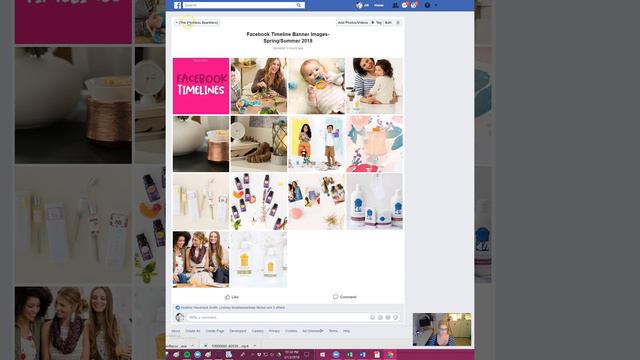
Task: Click the Facebook logo icon
Action: pyautogui.click(x=177, y=5)
